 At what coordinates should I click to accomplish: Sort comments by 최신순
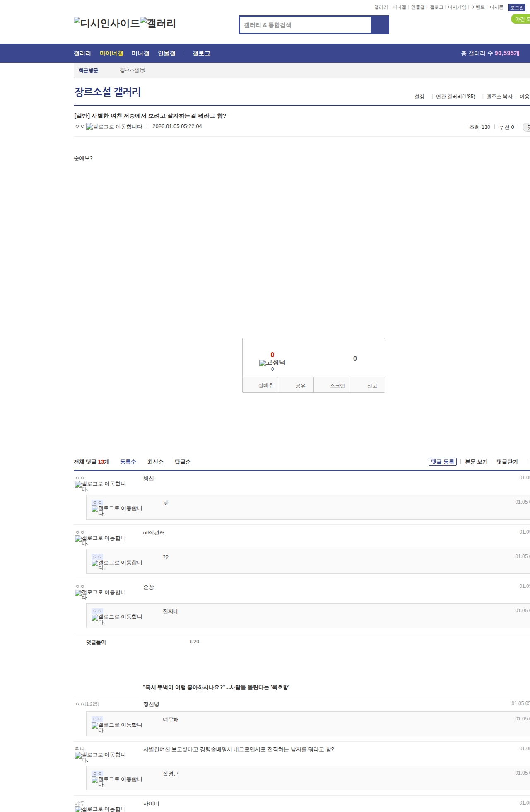[x=155, y=462]
